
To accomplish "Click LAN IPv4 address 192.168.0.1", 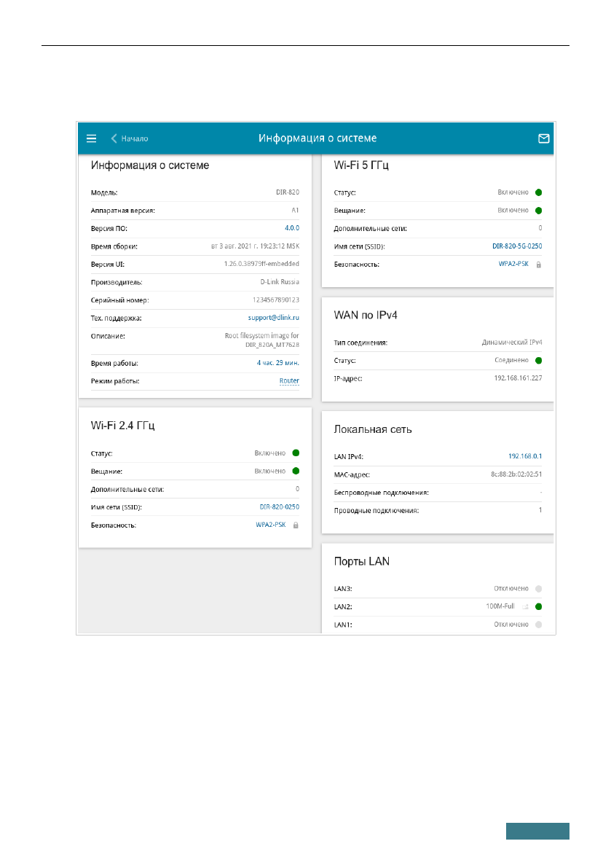I will 524,456.
